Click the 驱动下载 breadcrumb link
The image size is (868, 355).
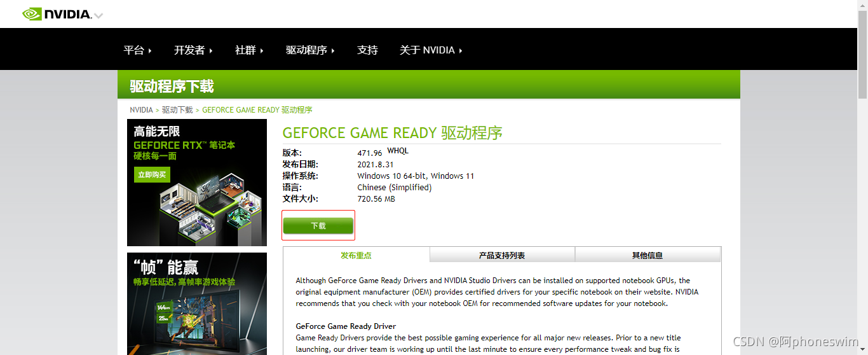(x=177, y=110)
